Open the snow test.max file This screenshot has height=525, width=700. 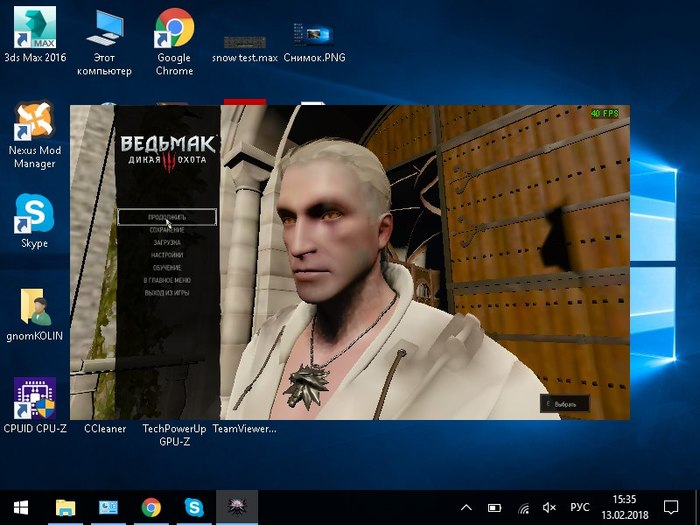coord(244,42)
